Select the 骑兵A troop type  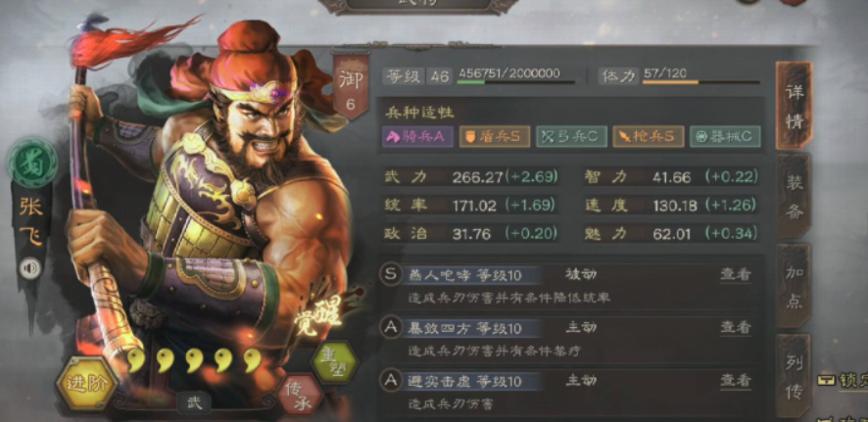pyautogui.click(x=418, y=137)
